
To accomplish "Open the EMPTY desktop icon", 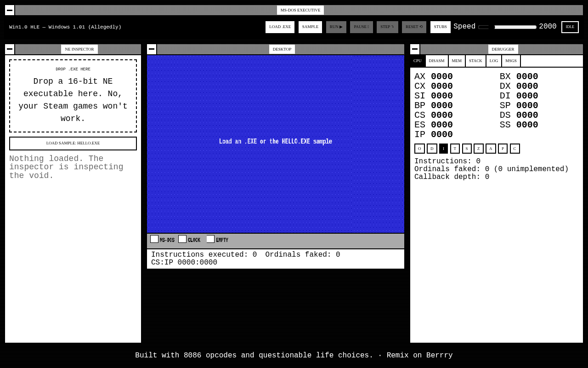I will tap(217, 240).
